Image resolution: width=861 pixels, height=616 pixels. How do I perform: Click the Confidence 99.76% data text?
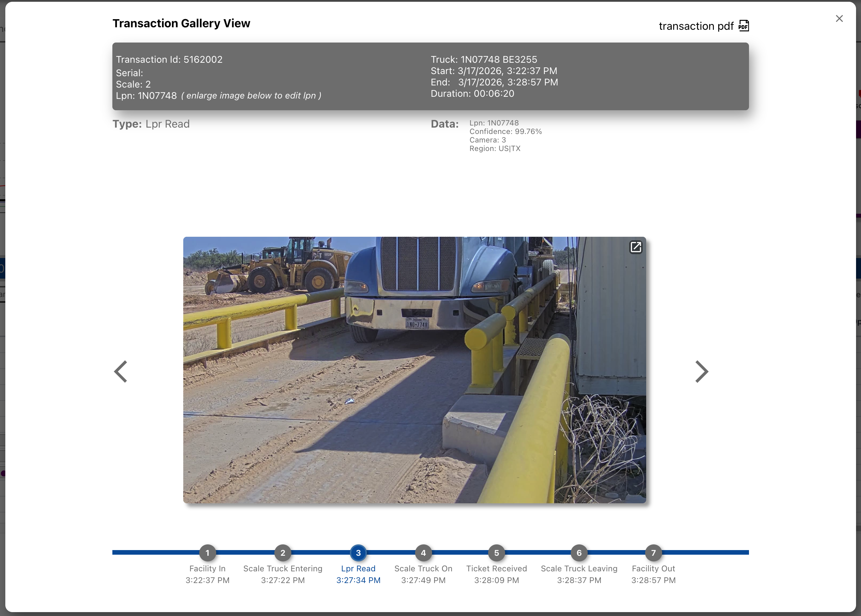click(505, 131)
